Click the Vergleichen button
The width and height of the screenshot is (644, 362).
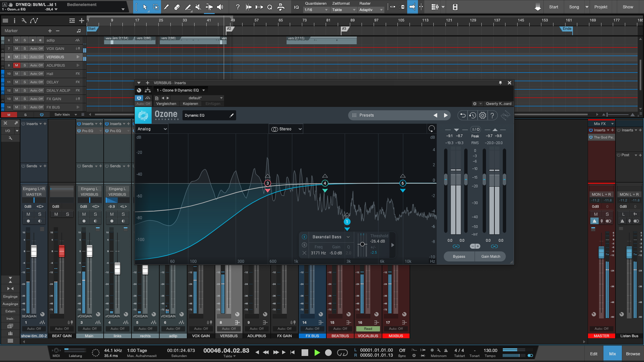click(166, 104)
